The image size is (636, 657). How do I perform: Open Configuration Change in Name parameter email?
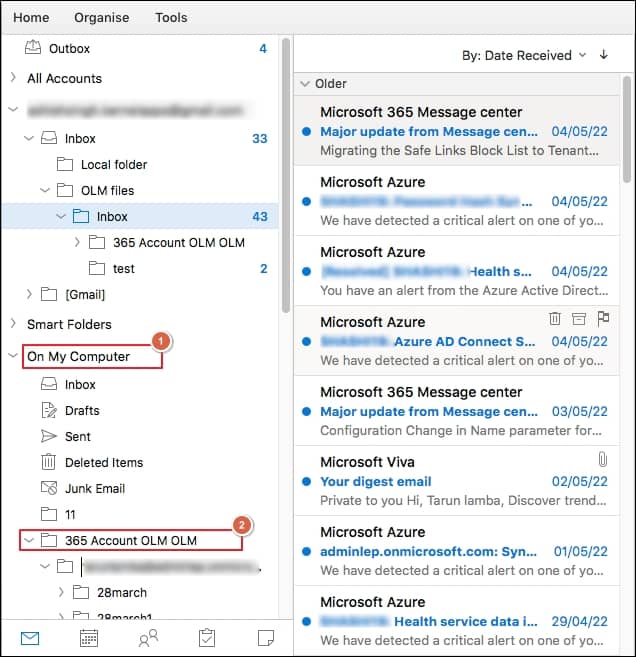pos(457,411)
